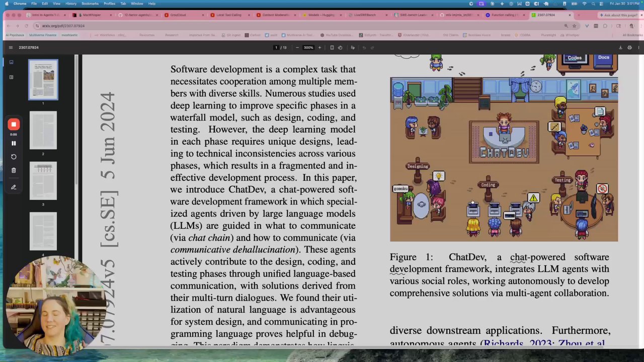Viewport: 644px width, 362px height.
Task: Switch to the Local Tool Calling tab
Action: pos(229,15)
